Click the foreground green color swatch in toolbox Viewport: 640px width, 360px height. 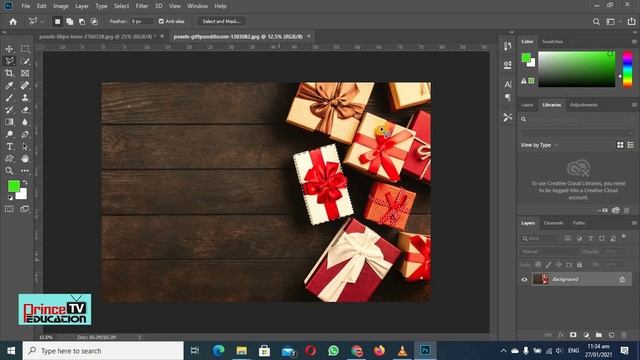[x=13, y=187]
